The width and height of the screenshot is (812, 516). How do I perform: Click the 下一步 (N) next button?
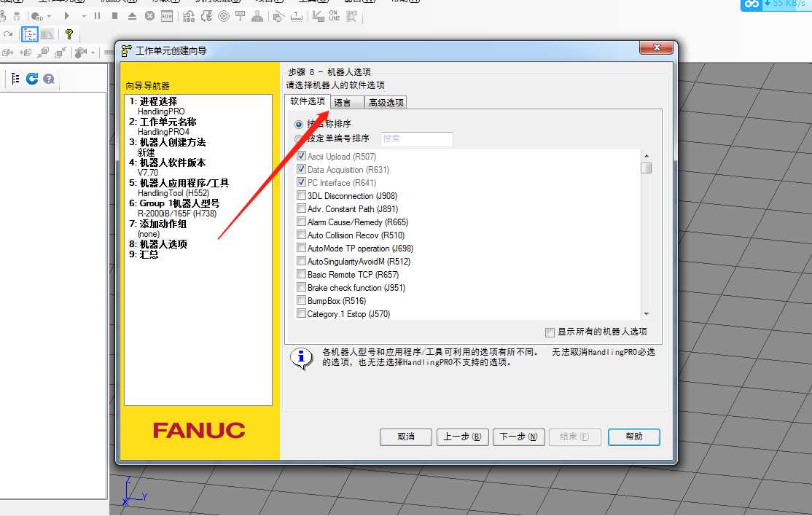(x=519, y=437)
